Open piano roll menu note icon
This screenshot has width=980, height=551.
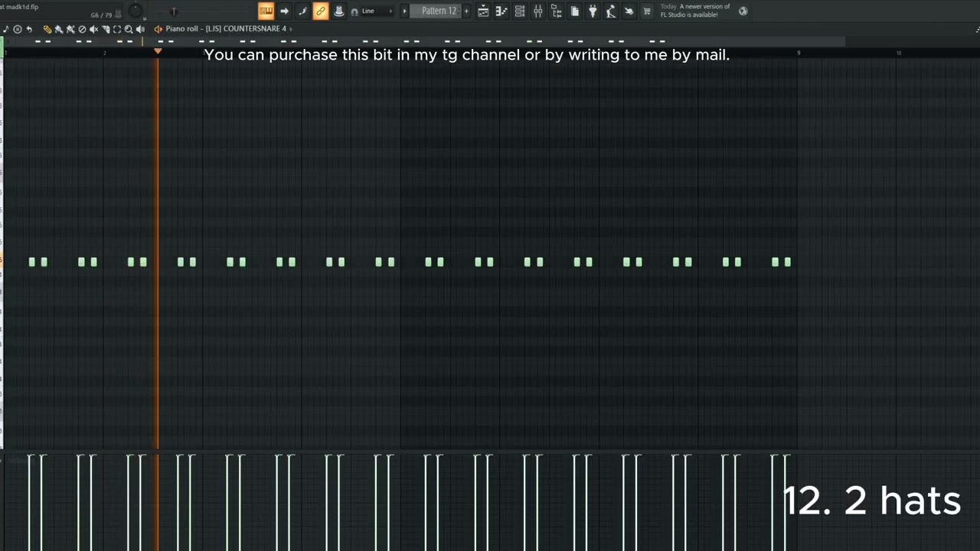(6, 29)
